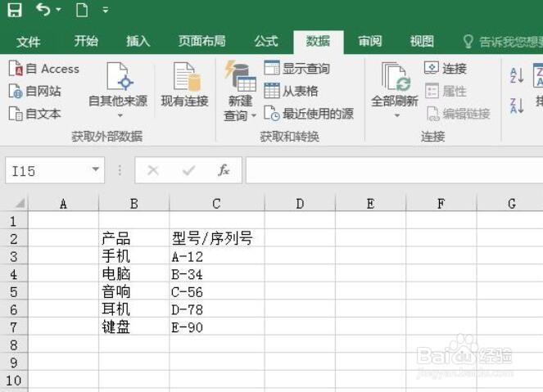Click cell containing 手机
This screenshot has height=392, width=543.
[134, 256]
